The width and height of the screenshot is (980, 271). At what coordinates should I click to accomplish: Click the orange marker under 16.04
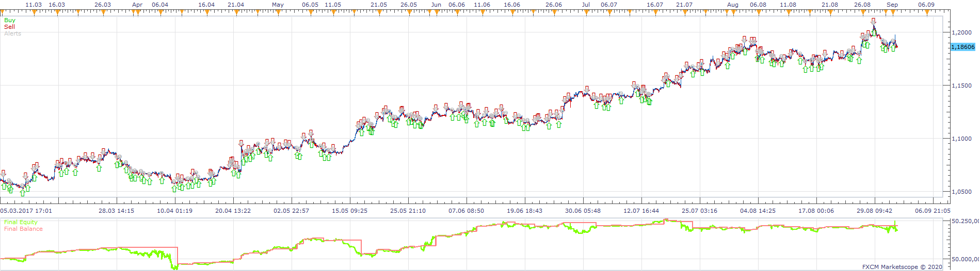pos(206,12)
